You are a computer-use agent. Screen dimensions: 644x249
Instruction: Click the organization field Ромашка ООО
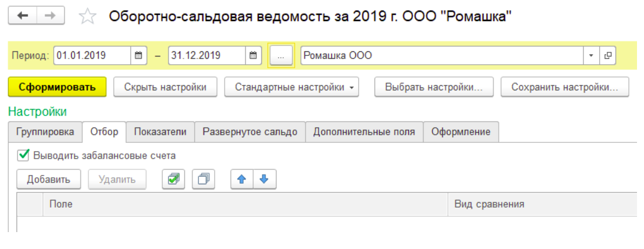pos(442,55)
